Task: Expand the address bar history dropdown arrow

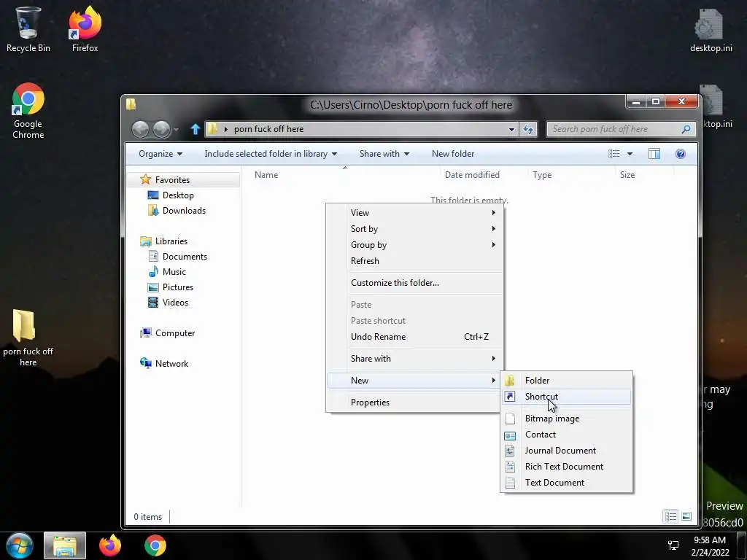Action: click(511, 129)
